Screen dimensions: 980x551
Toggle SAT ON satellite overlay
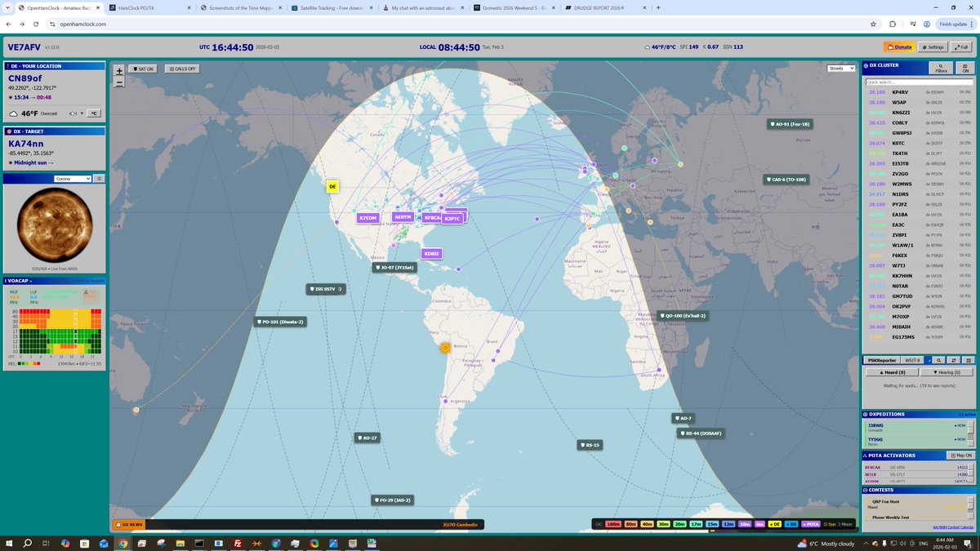pos(143,69)
